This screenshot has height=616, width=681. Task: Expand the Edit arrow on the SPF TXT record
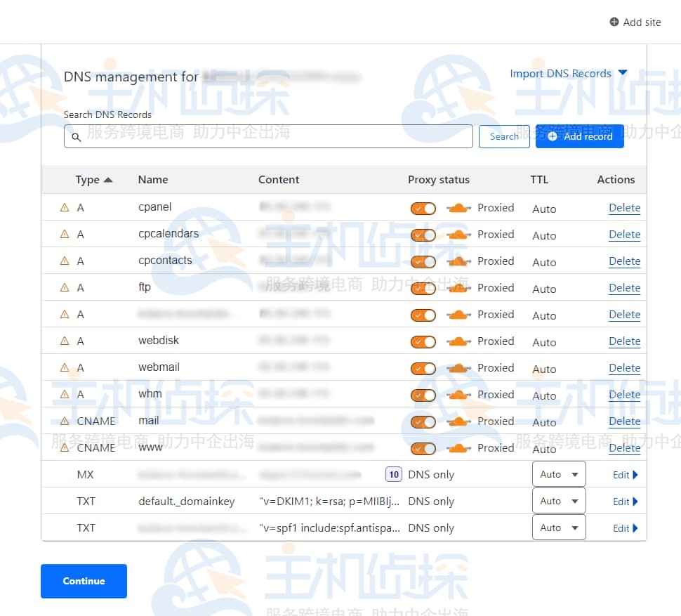click(636, 527)
